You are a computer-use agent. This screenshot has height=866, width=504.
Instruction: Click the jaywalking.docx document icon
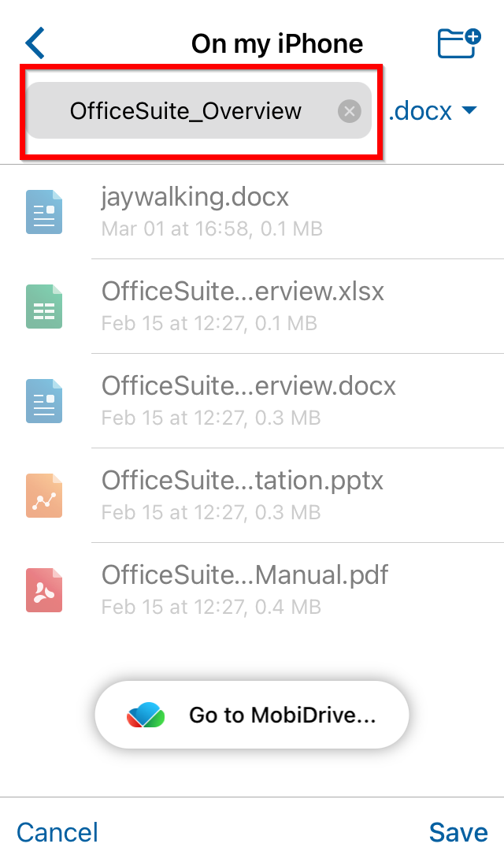pyautogui.click(x=44, y=211)
